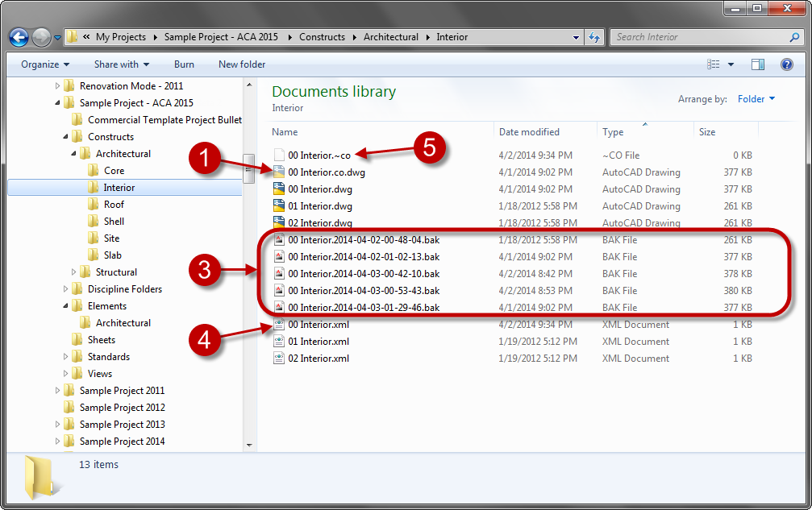Expand the Structural tree node
This screenshot has width=812, height=510.
coord(73,272)
